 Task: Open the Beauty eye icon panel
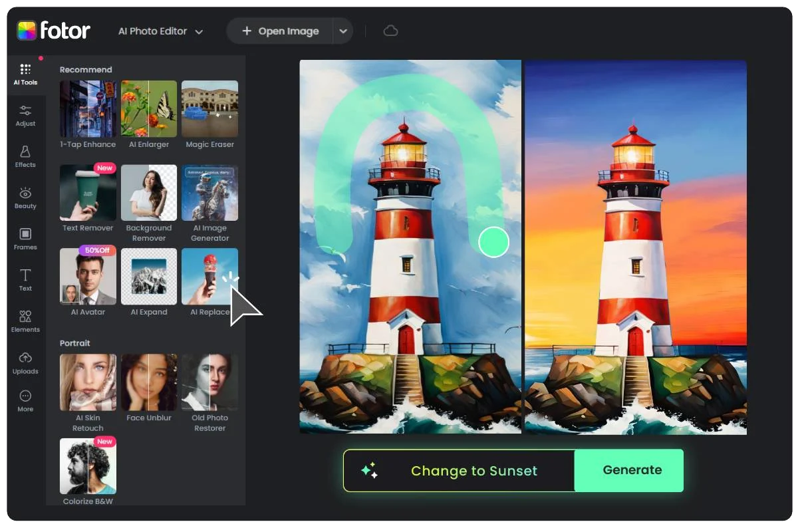point(25,198)
